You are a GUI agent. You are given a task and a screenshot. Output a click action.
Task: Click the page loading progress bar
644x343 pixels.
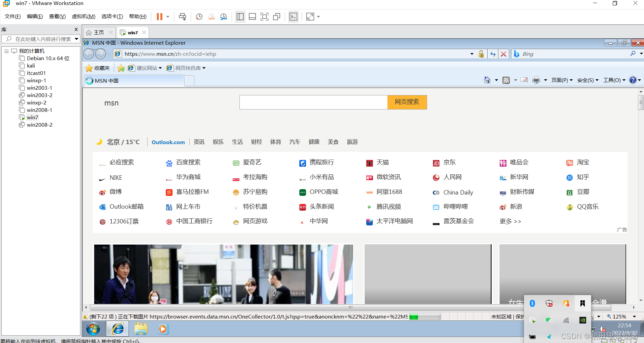click(x=425, y=317)
